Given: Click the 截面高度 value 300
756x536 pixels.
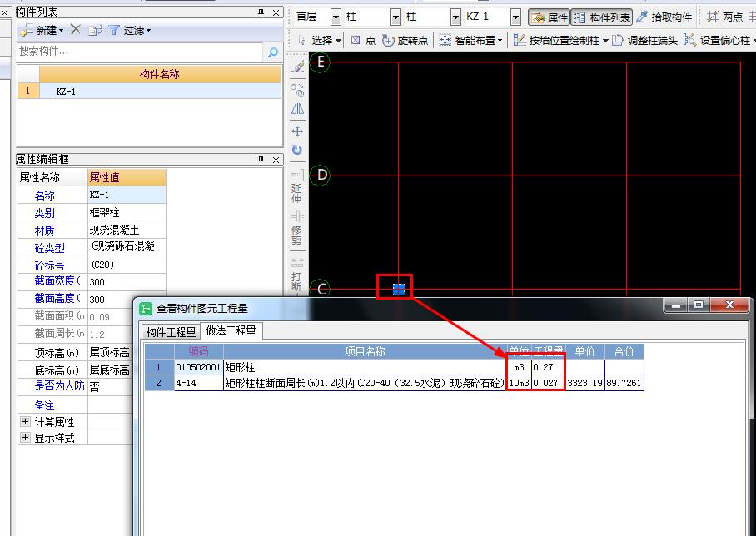Looking at the screenshot, I should click(x=127, y=299).
